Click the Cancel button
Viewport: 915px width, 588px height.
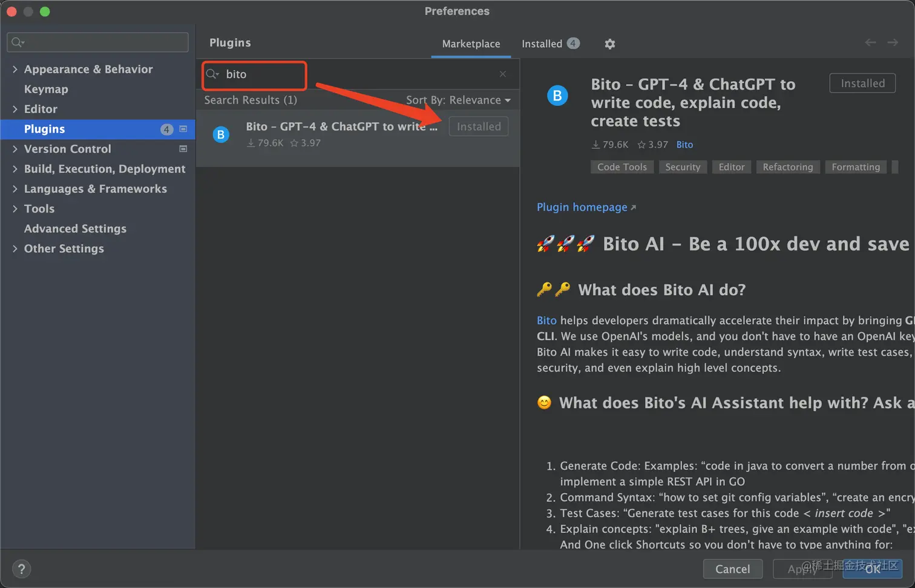pos(732,569)
